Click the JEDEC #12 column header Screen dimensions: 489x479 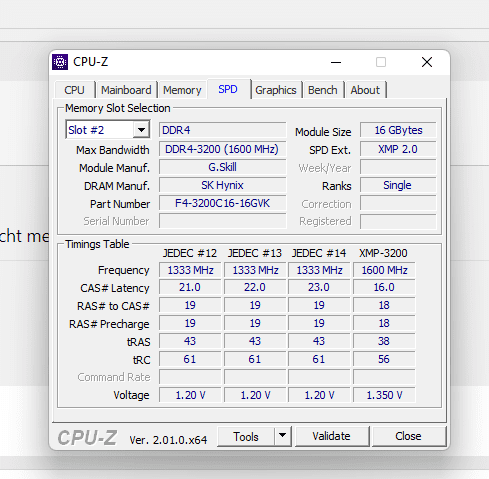190,253
